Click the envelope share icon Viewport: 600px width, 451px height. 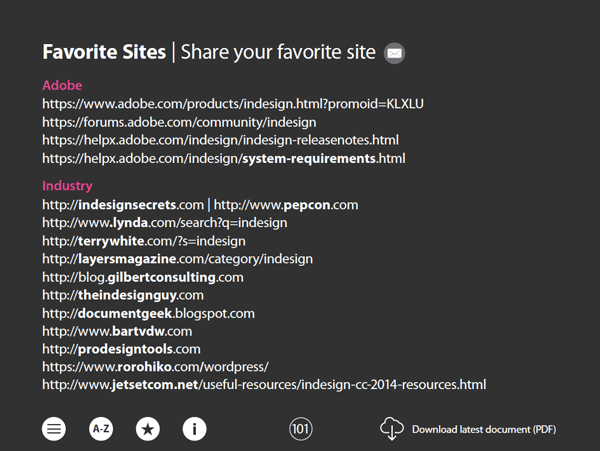click(x=394, y=53)
